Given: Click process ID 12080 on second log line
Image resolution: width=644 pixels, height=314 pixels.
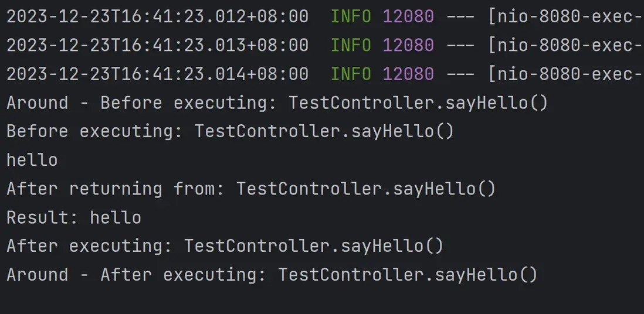Looking at the screenshot, I should click(x=408, y=45).
